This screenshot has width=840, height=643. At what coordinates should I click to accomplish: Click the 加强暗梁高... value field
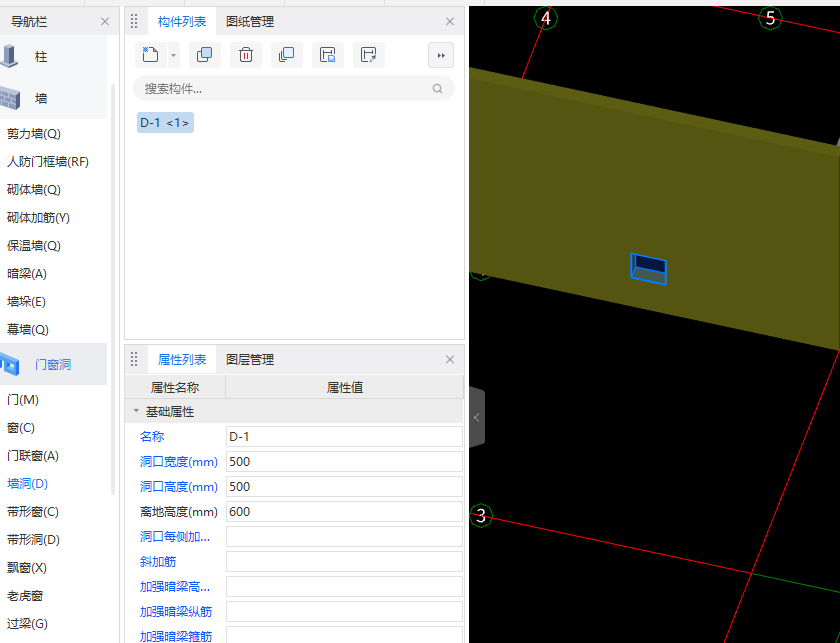tap(344, 587)
